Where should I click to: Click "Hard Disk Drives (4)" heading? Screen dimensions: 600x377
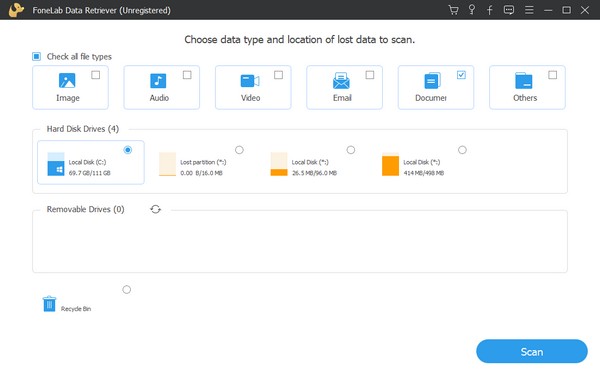[x=83, y=129]
